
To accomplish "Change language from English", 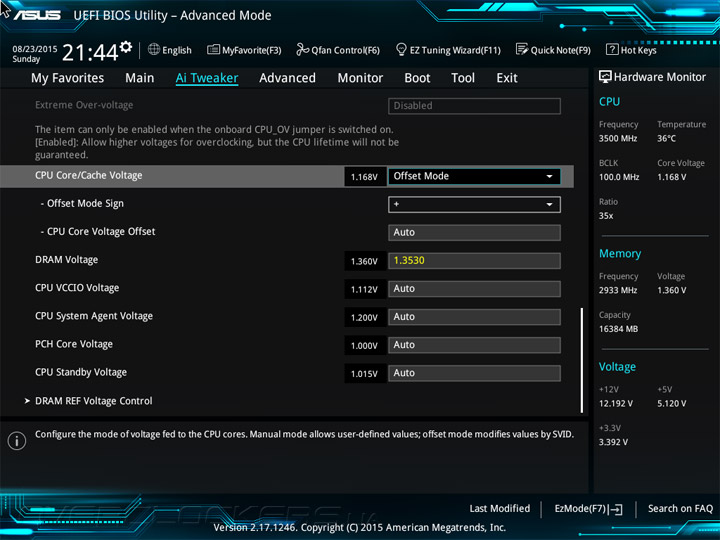I will click(x=170, y=50).
